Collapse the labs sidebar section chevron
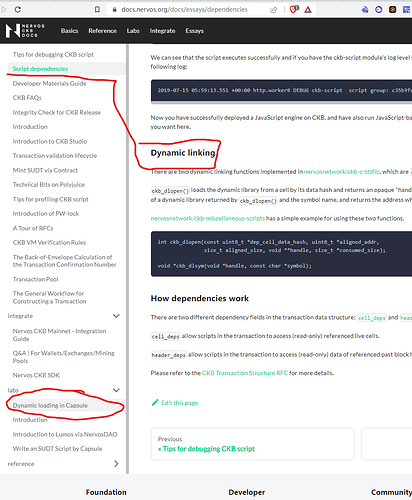Viewport: 412px width, 500px height. pyautogui.click(x=116, y=390)
